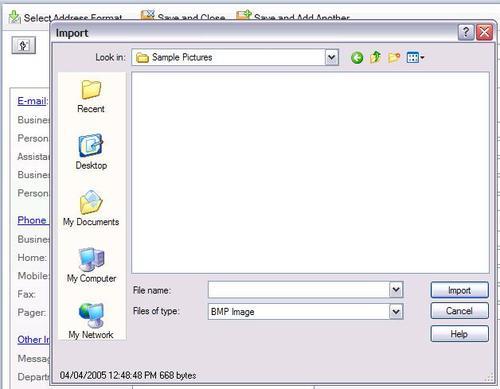Image resolution: width=500 pixels, height=389 pixels.
Task: Open the Recent places shortcut
Action: (91, 97)
